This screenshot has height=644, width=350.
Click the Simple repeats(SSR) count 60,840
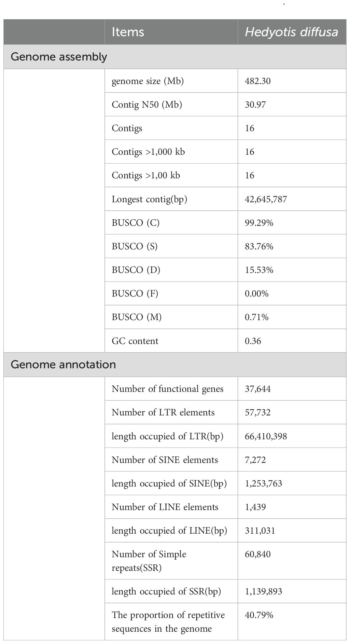(x=258, y=554)
